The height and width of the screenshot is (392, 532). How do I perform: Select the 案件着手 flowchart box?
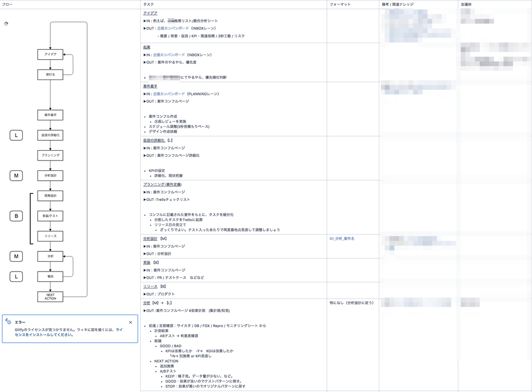click(50, 115)
